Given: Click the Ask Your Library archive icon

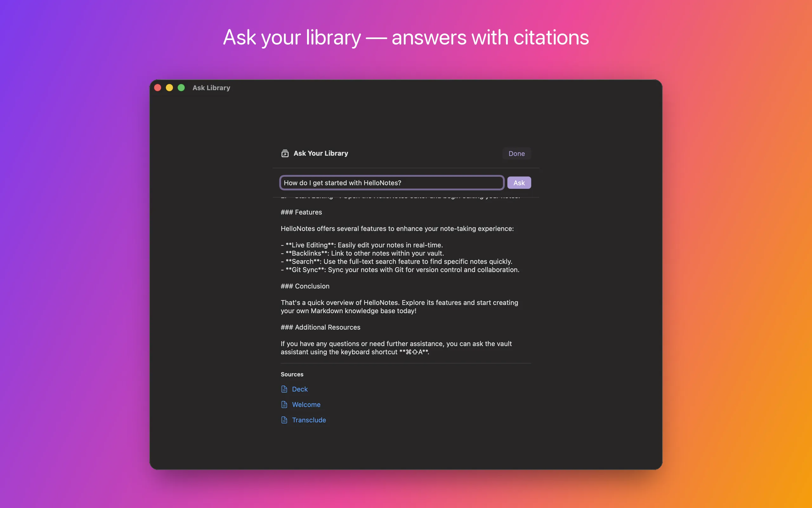Looking at the screenshot, I should tap(285, 153).
